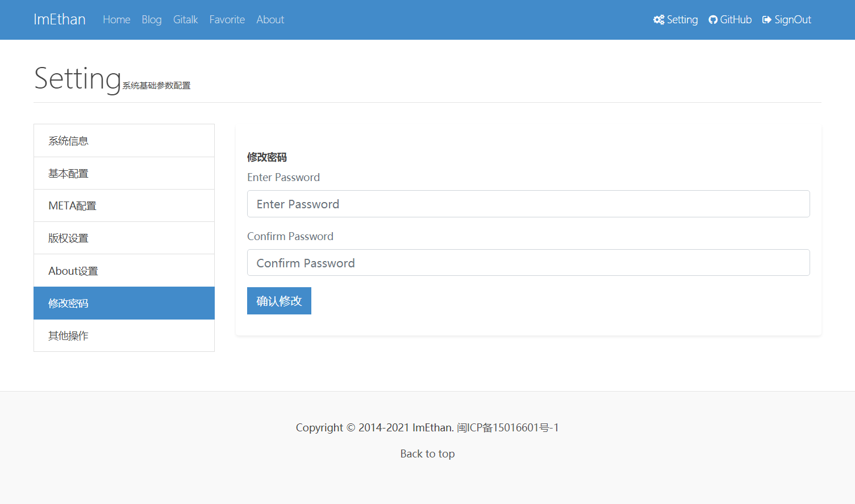Open the Blog nav item

[152, 20]
